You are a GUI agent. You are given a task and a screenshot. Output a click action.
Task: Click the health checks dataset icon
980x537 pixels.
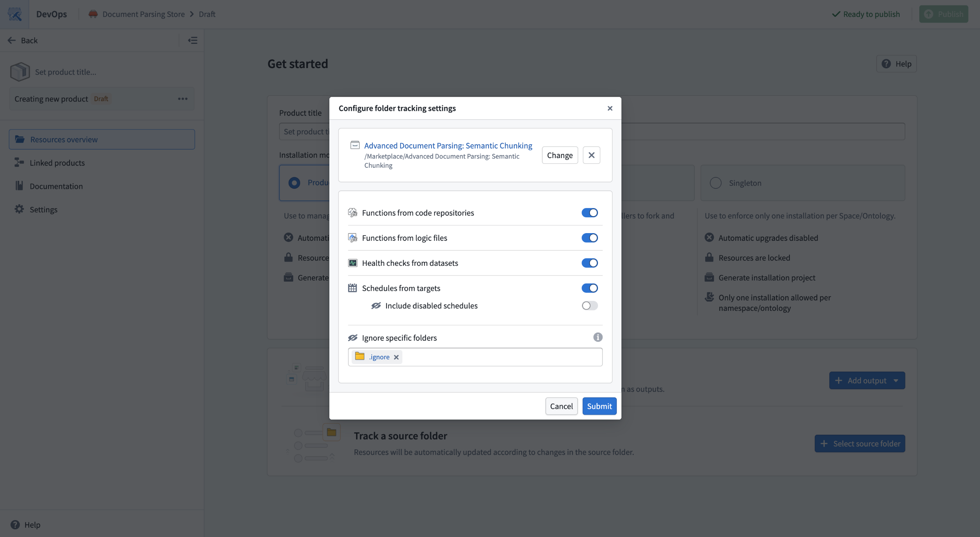(x=353, y=263)
